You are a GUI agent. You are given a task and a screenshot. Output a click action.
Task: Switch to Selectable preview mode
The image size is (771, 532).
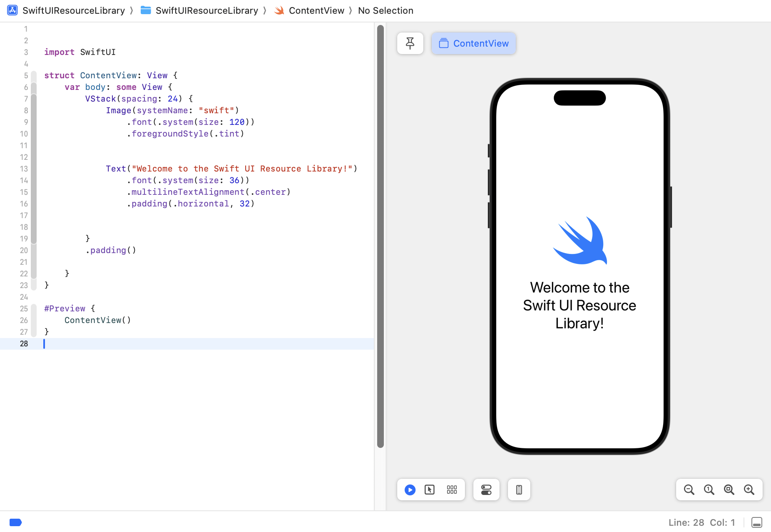click(x=430, y=490)
